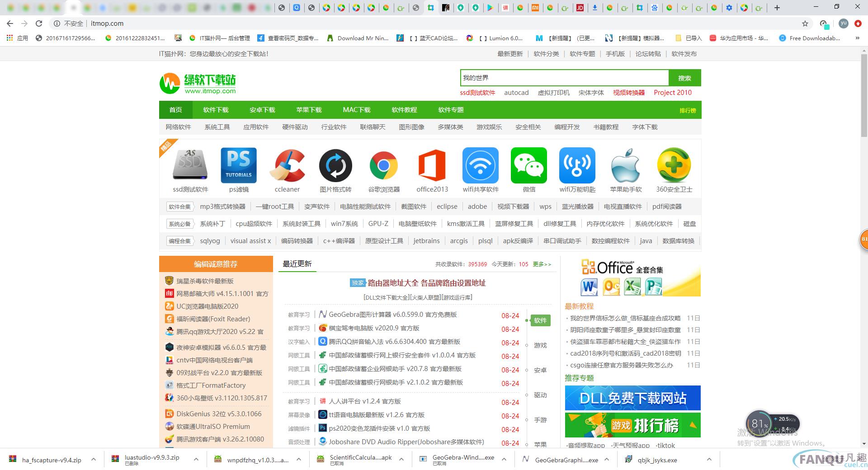Open the DLL免费下载网站 banner
This screenshot has width=868, height=470.
(x=632, y=398)
